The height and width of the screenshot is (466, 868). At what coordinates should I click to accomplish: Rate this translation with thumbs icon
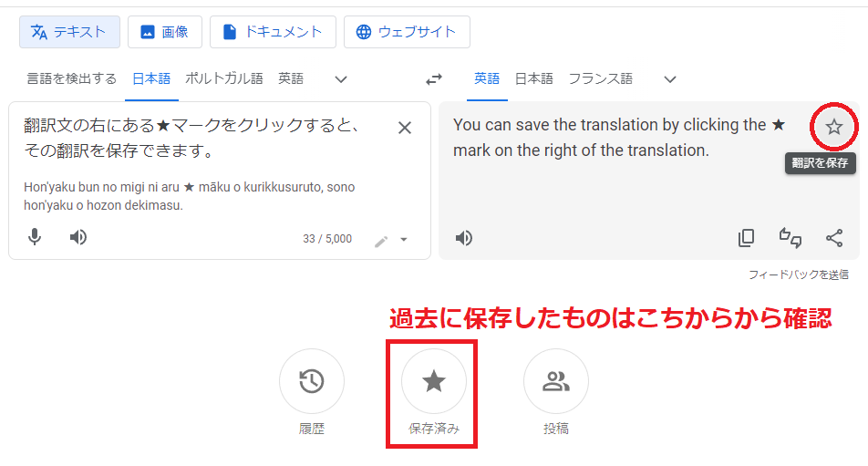790,238
